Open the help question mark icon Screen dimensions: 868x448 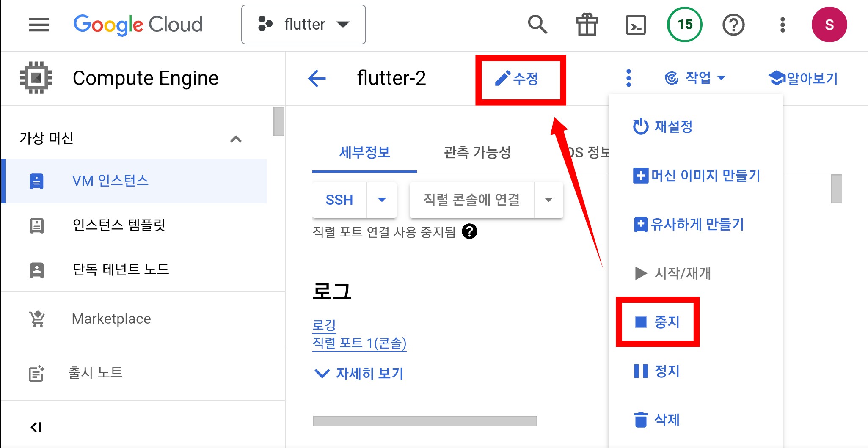733,25
